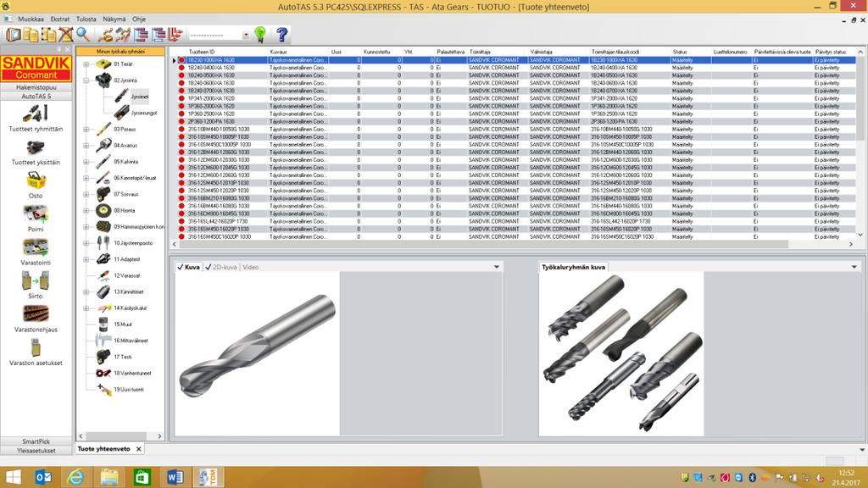
Task: Close the Tuote yhteenveto tab
Action: click(138, 449)
